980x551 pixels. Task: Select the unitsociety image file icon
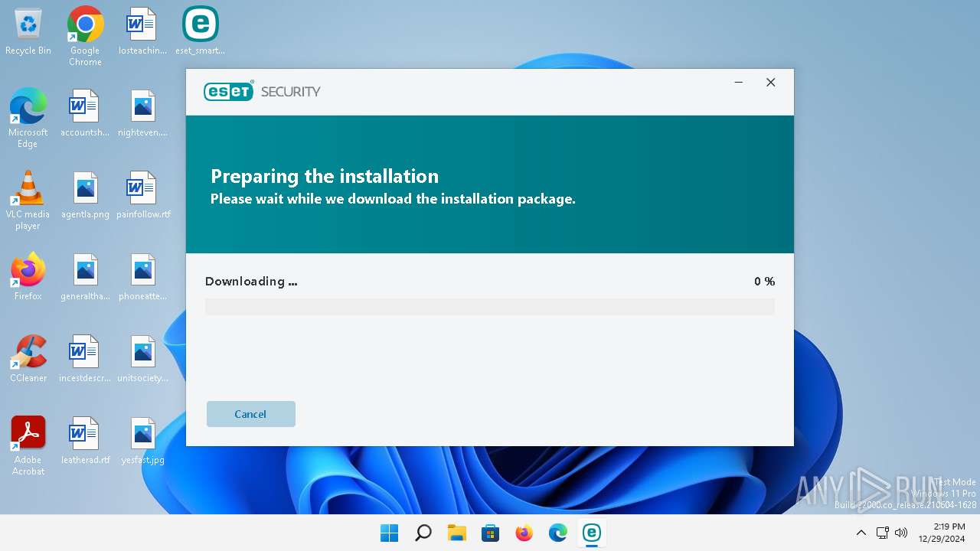click(142, 359)
